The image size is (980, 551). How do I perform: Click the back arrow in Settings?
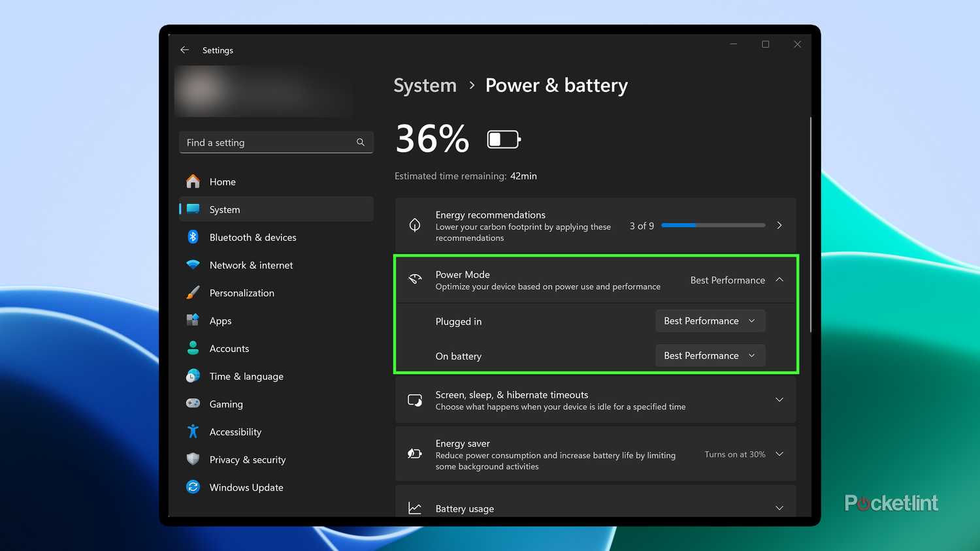tap(184, 50)
